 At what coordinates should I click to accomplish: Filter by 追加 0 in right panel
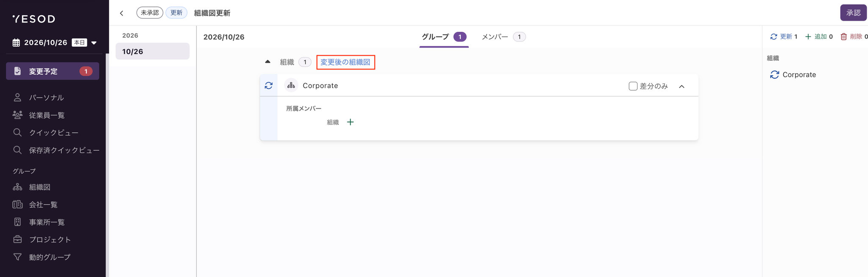click(x=819, y=37)
